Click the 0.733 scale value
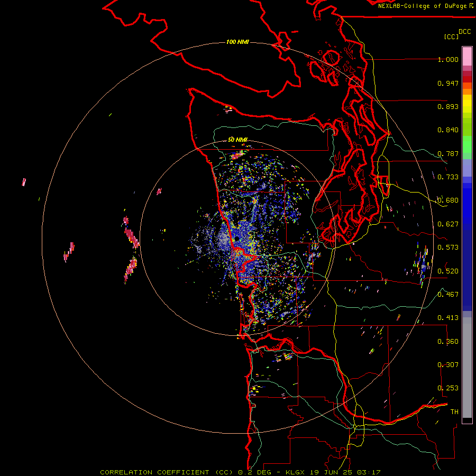This screenshot has height=476, width=476. [448, 177]
